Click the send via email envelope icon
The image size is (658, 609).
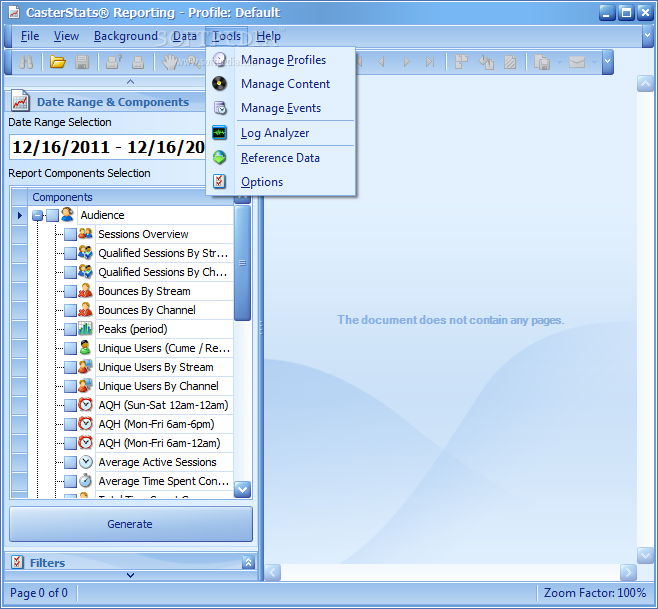click(x=577, y=62)
